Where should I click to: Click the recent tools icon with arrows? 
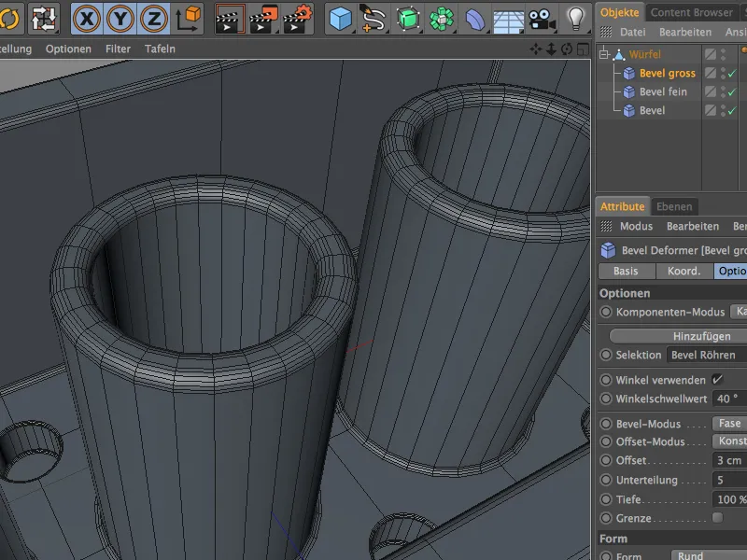pos(43,19)
